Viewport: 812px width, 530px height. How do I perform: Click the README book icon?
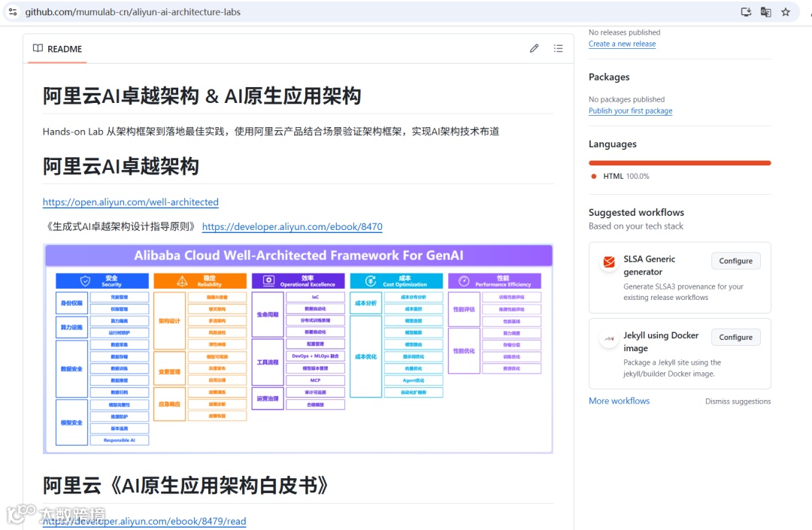[x=38, y=48]
